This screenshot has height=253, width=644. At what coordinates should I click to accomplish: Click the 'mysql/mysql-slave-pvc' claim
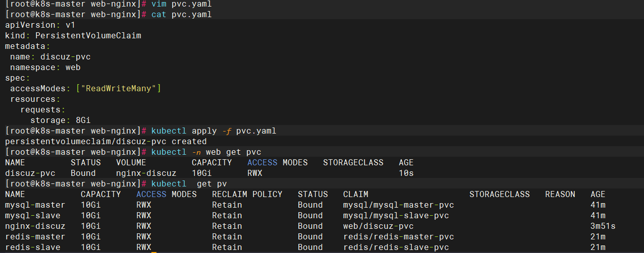pyautogui.click(x=396, y=216)
